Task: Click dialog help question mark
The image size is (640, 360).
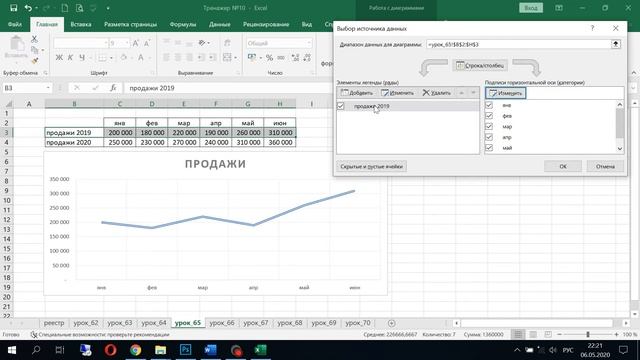Action: 592,28
